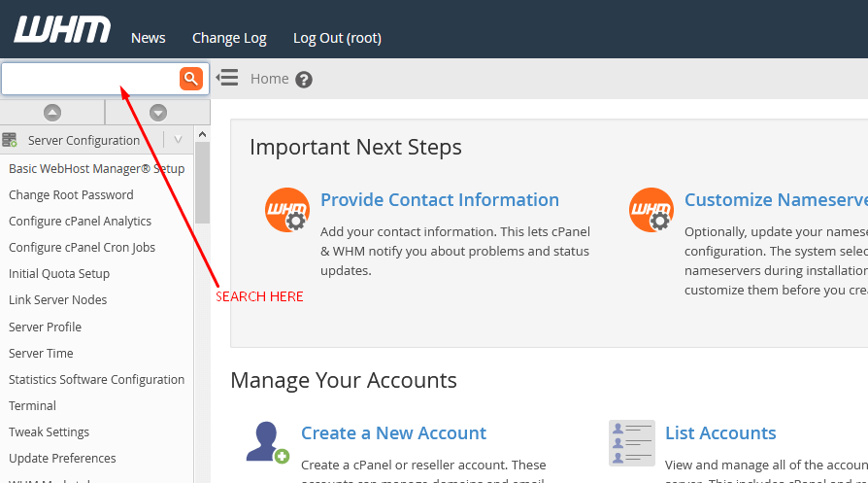Click the orange search magnifier button

click(x=191, y=79)
